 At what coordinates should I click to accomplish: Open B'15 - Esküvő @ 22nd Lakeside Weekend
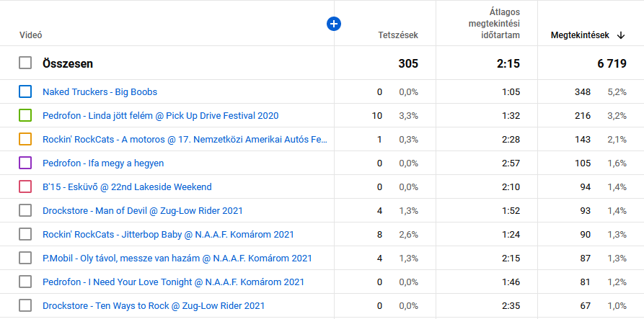[x=127, y=187]
